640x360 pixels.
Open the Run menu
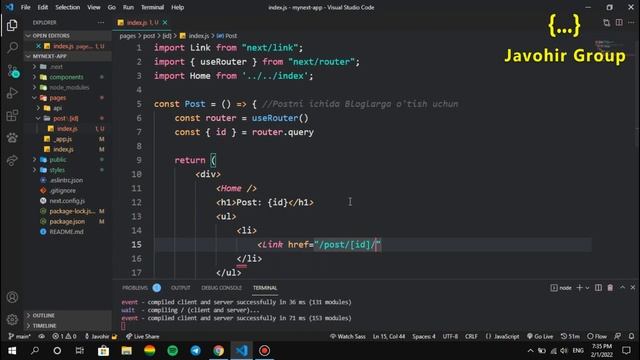pos(128,7)
